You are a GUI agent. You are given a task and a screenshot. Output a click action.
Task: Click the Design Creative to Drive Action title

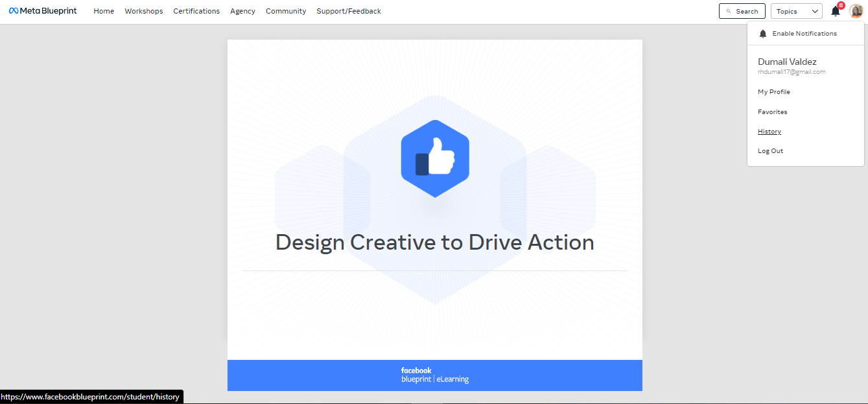tap(435, 242)
